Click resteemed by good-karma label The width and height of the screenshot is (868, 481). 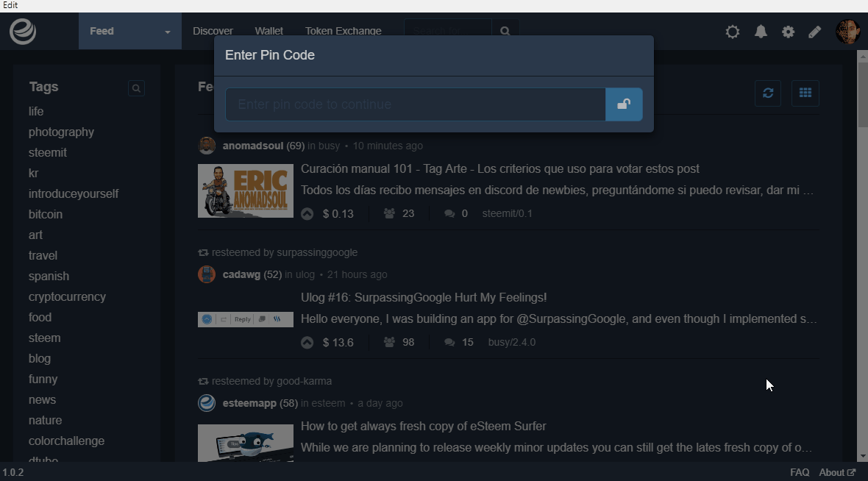coord(265,382)
